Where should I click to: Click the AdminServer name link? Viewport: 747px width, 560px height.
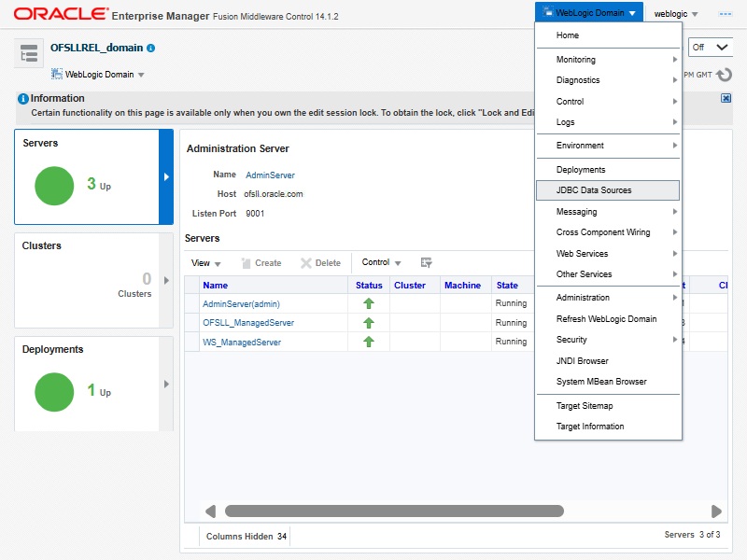pos(270,175)
